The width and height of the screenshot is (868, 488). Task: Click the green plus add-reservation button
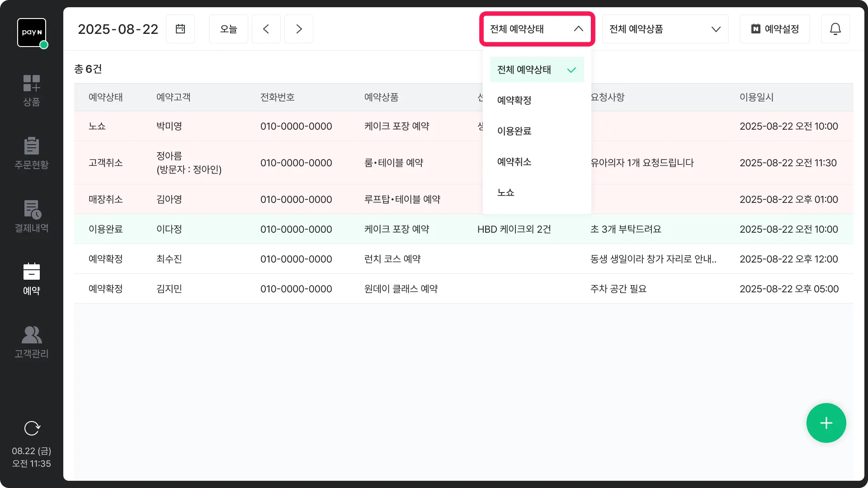click(x=826, y=423)
